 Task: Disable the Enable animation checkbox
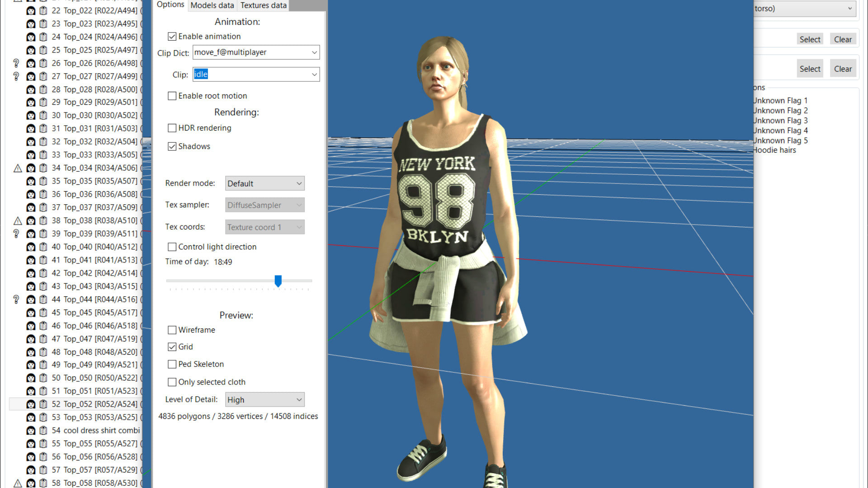pos(172,36)
